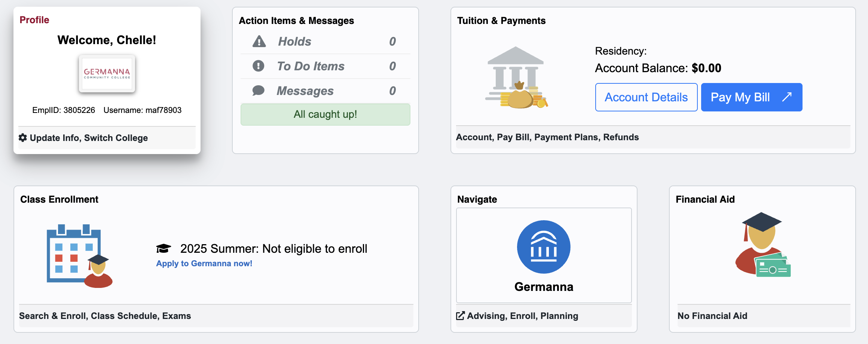Screen dimensions: 868x344
Task: Click the bank building with coins icon
Action: 516,77
